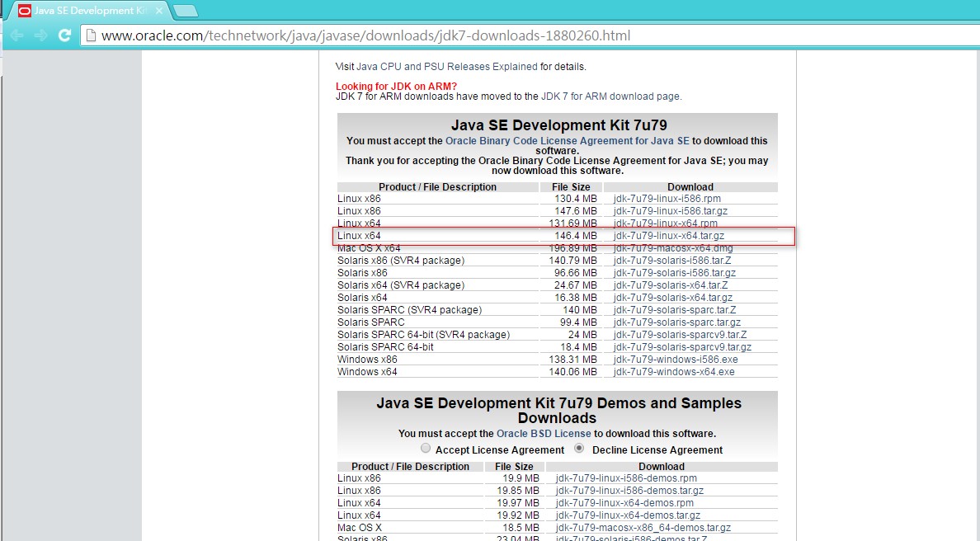Viewport: 980px width, 541px height.
Task: Click the 146.4 MB file size cell
Action: 571,236
